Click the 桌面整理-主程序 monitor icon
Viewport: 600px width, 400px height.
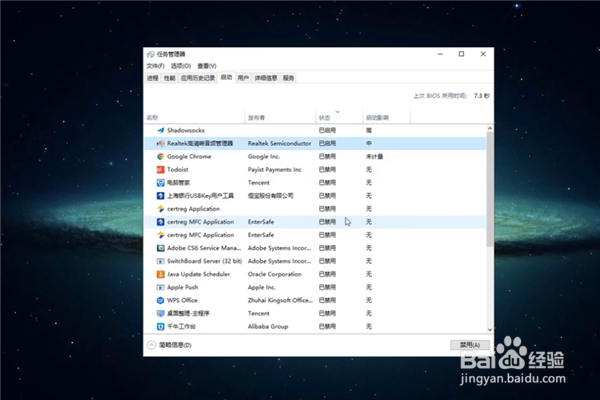tap(161, 313)
